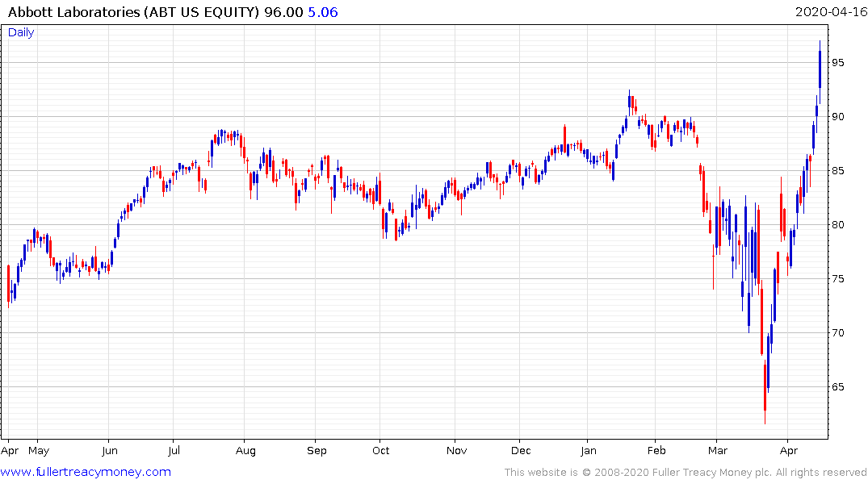
Task: Click the chart title 'Abbott Laboratories (ABT US EQUITY)'
Action: (133, 12)
